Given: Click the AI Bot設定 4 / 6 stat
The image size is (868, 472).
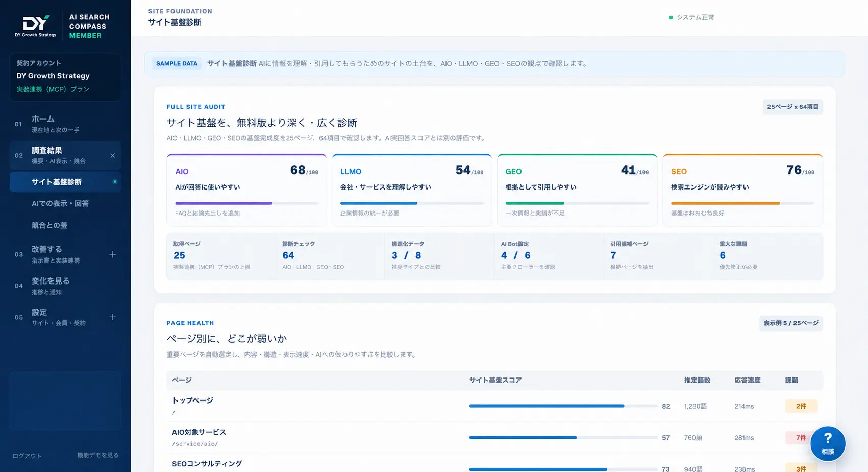Looking at the screenshot, I should (549, 256).
